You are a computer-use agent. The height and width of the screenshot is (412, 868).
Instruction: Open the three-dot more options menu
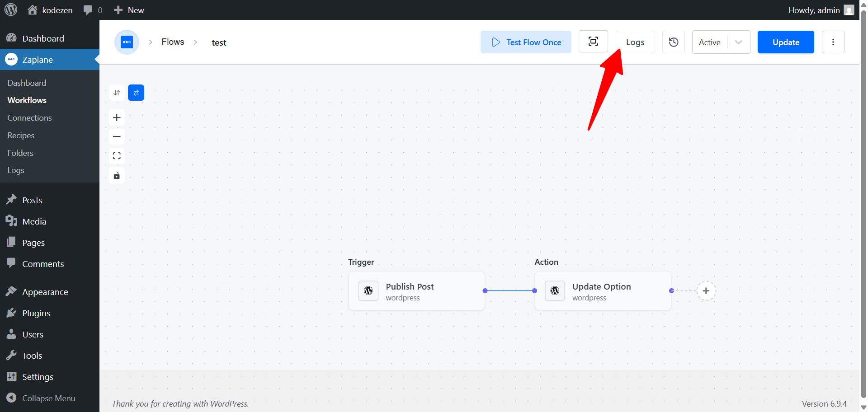(833, 42)
